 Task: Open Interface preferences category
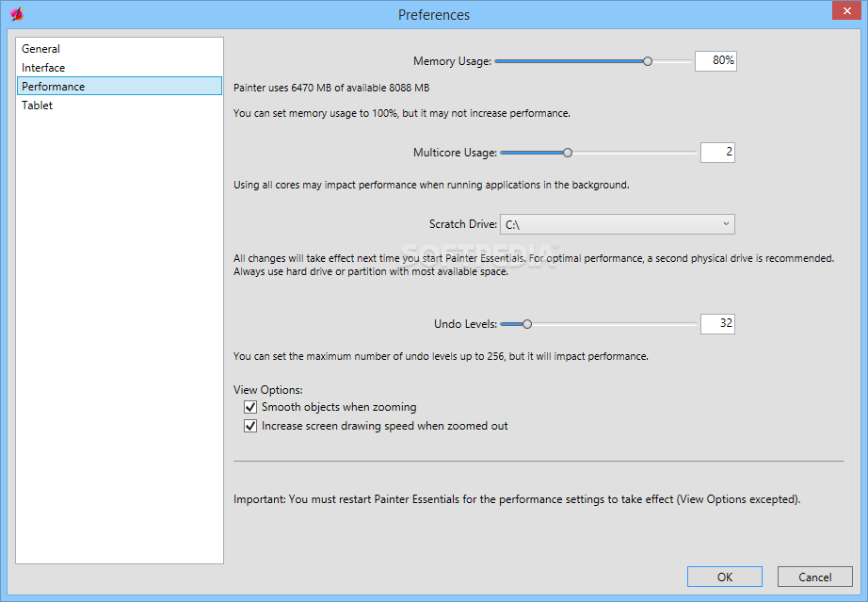44,68
